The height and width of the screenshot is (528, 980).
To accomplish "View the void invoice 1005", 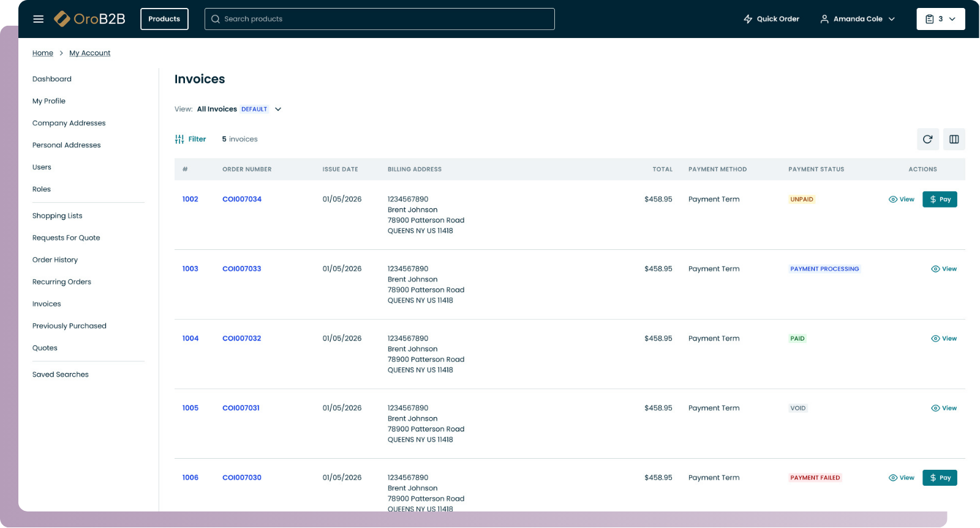I will click(944, 408).
